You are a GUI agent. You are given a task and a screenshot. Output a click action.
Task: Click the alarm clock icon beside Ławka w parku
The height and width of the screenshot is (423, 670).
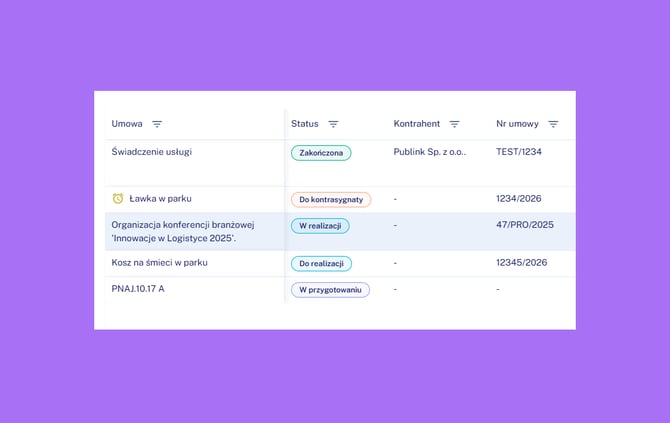click(118, 199)
